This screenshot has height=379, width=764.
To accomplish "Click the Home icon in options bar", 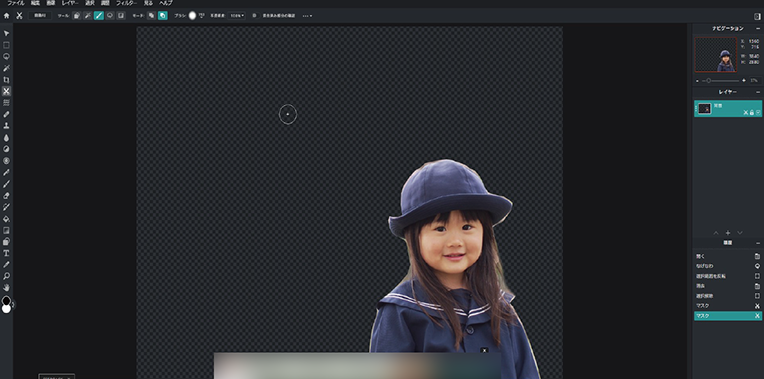I will 6,16.
